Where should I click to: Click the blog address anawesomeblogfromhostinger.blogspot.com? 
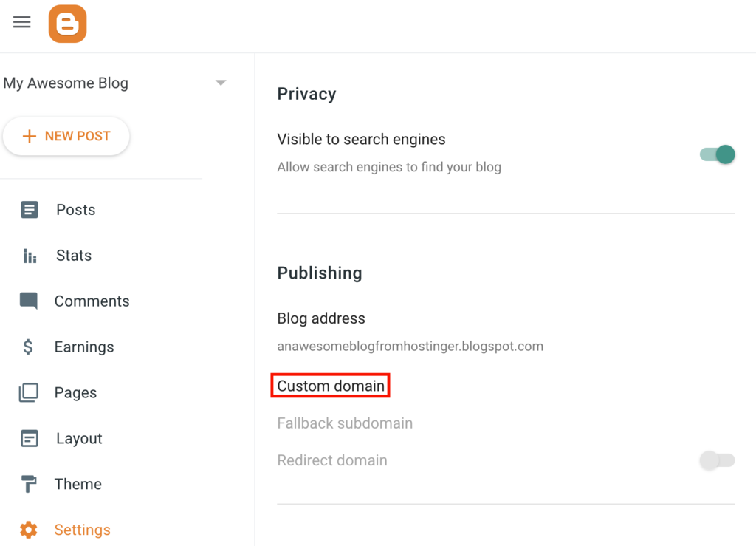coord(410,346)
